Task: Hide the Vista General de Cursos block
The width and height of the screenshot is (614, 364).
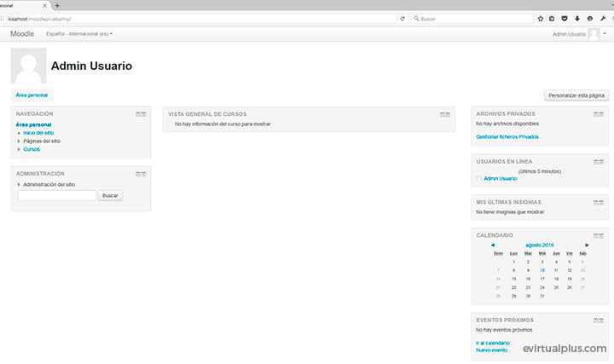Action: click(442, 113)
